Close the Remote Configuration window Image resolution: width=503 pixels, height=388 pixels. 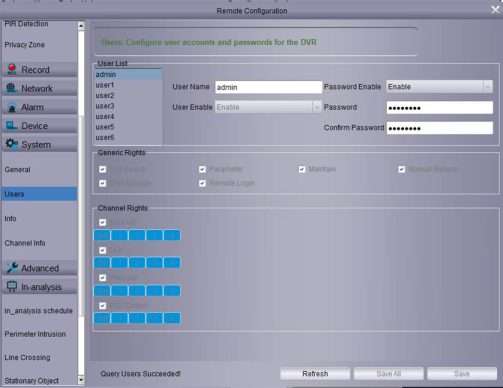coord(495,10)
